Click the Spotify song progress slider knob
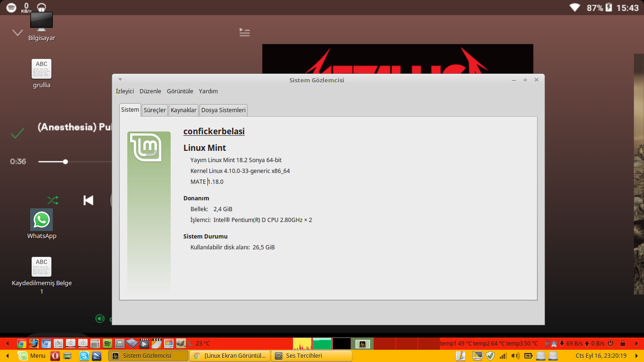This screenshot has width=644, height=362. pyautogui.click(x=66, y=162)
